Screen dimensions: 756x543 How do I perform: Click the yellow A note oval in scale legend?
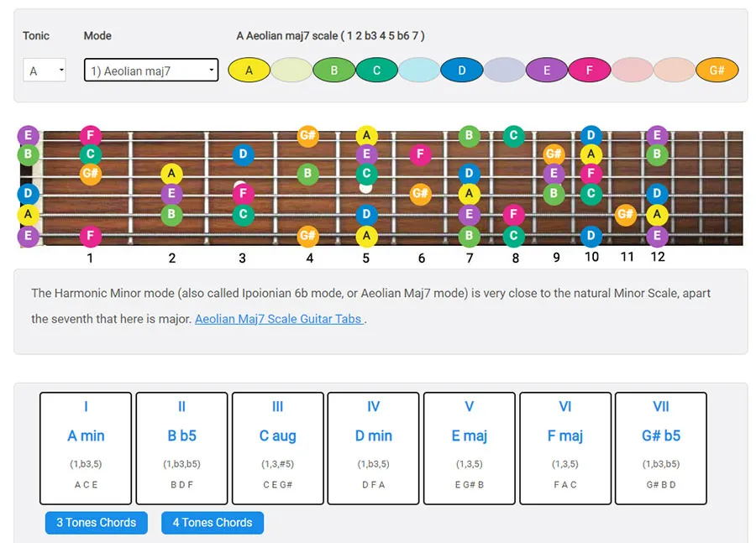pos(249,70)
